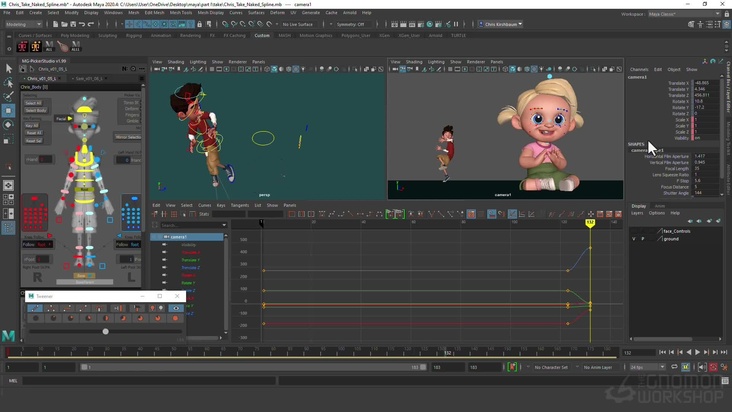Open the Modeling menu set dropdown
The width and height of the screenshot is (732, 412).
click(x=23, y=24)
